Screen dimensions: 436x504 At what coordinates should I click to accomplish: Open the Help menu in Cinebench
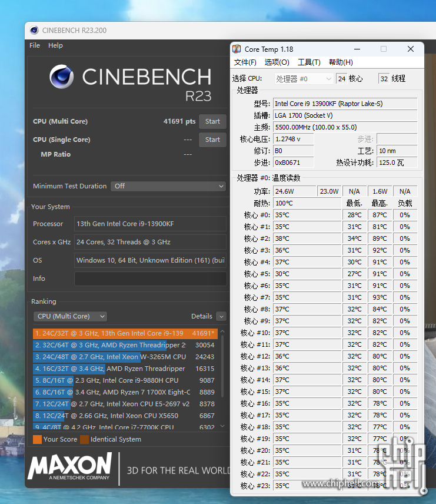pos(55,45)
